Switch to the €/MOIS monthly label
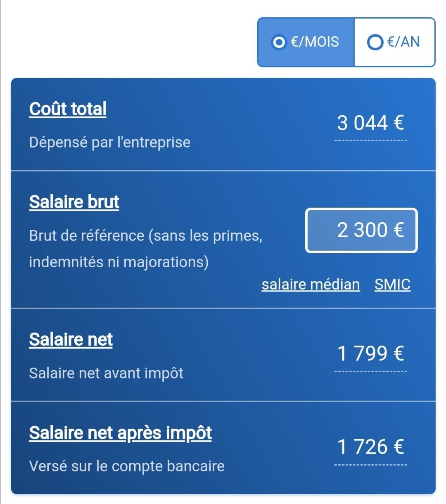 point(315,42)
